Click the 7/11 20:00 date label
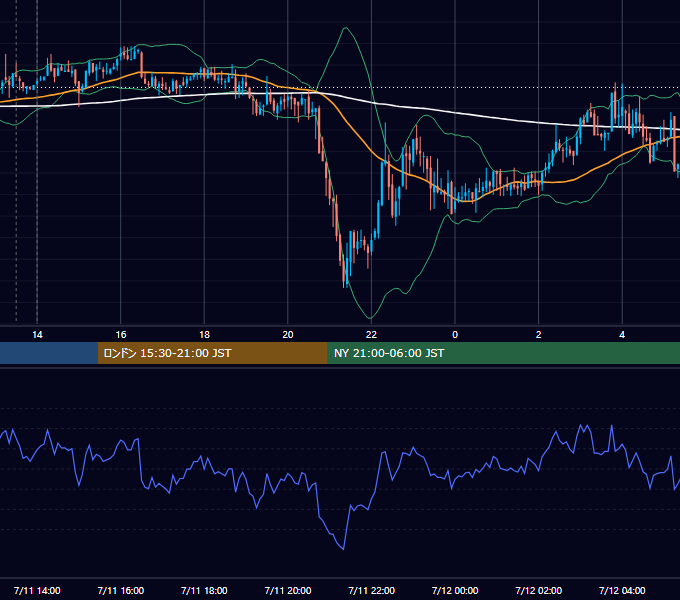 click(x=288, y=590)
